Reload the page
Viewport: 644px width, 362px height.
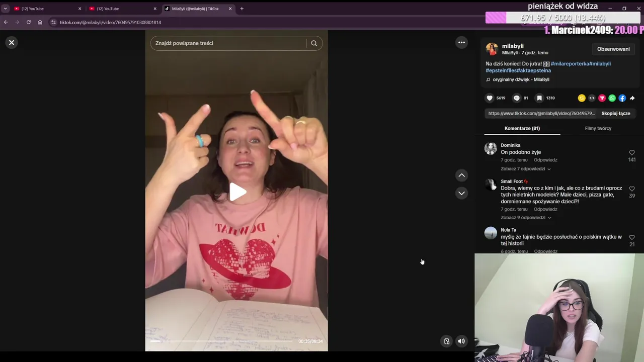click(x=29, y=22)
